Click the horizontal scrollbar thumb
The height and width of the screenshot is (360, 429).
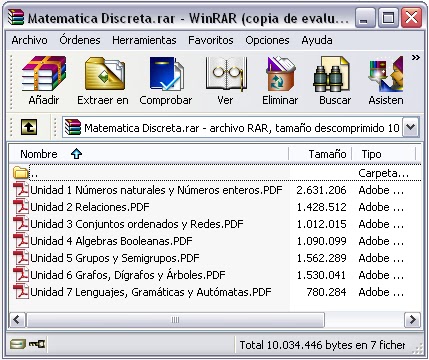(175, 320)
